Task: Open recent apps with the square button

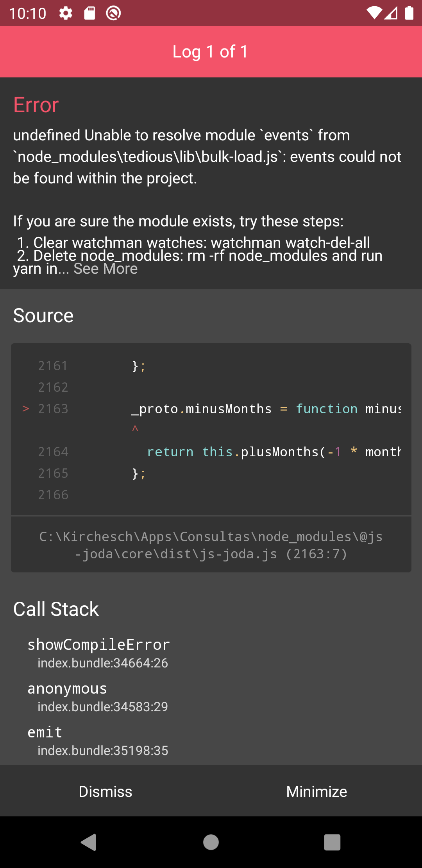Action: (x=332, y=843)
